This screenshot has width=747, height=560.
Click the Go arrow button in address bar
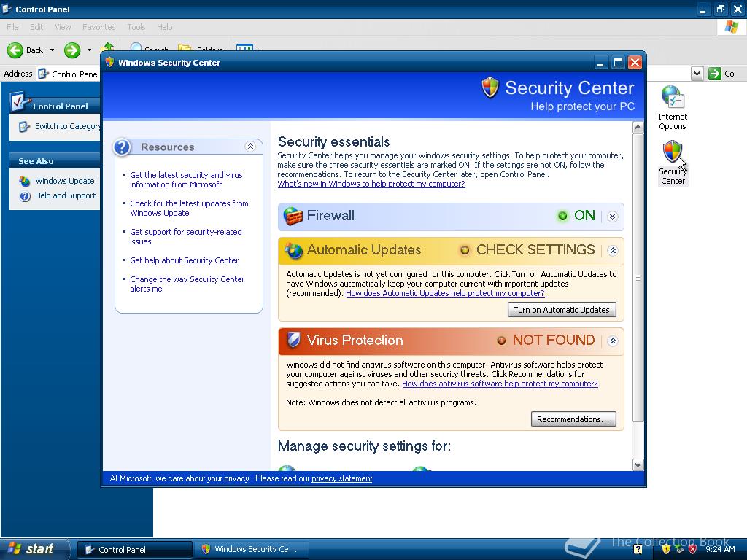(x=715, y=74)
